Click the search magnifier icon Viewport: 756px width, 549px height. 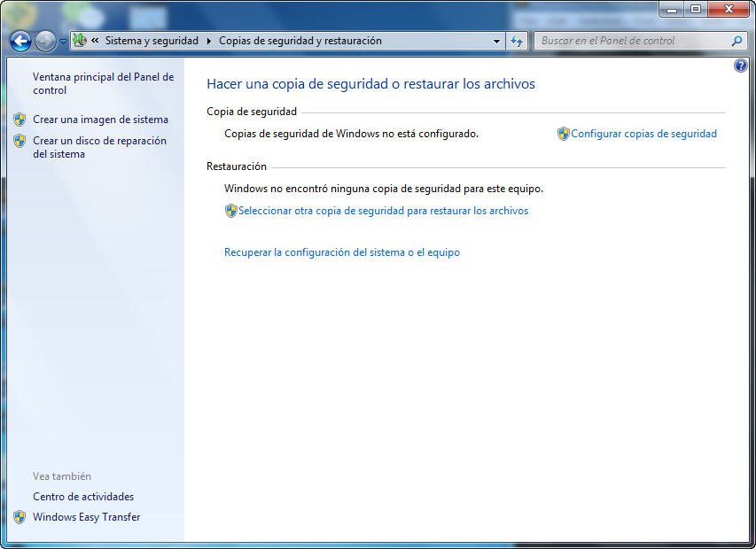point(737,41)
